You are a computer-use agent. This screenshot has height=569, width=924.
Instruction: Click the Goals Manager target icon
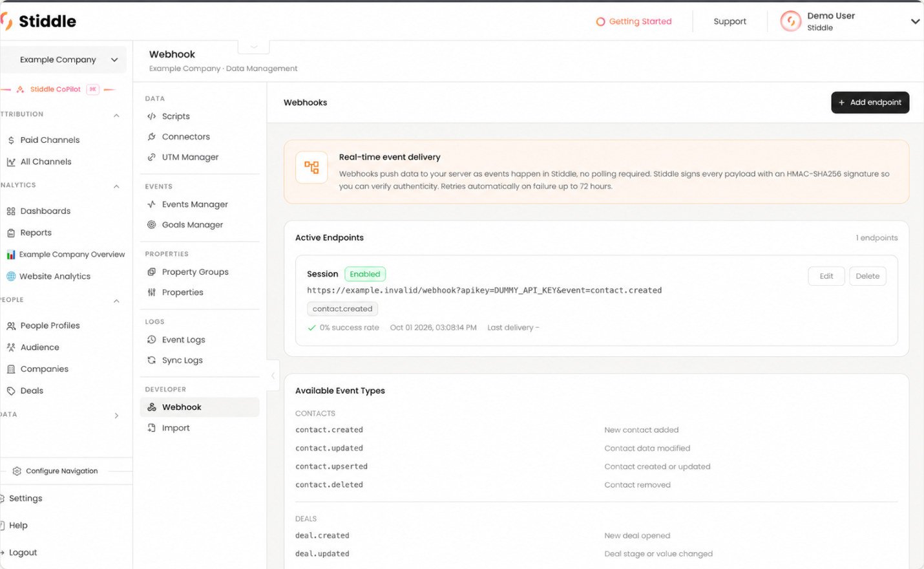[x=151, y=224]
